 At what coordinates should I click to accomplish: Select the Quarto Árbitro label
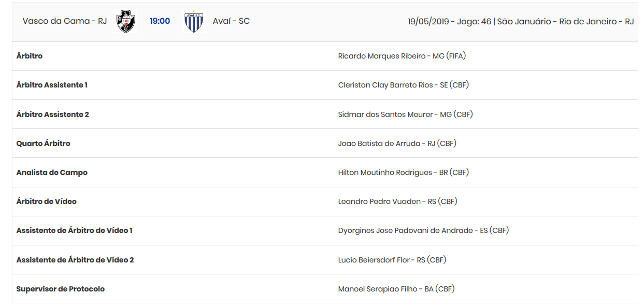click(44, 143)
